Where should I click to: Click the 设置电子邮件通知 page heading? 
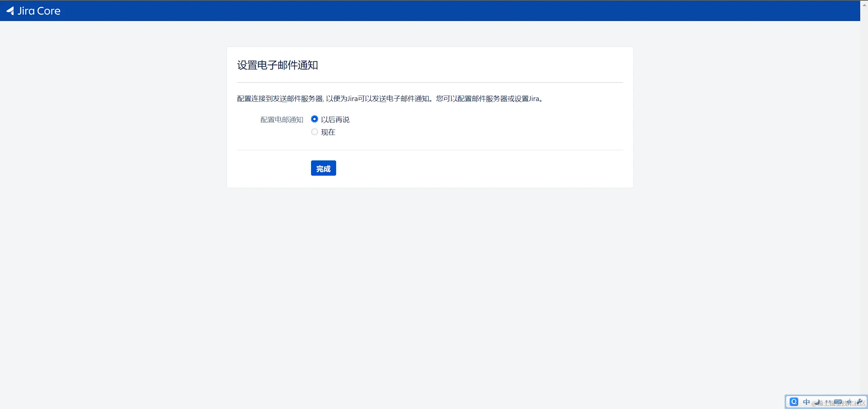click(x=277, y=65)
